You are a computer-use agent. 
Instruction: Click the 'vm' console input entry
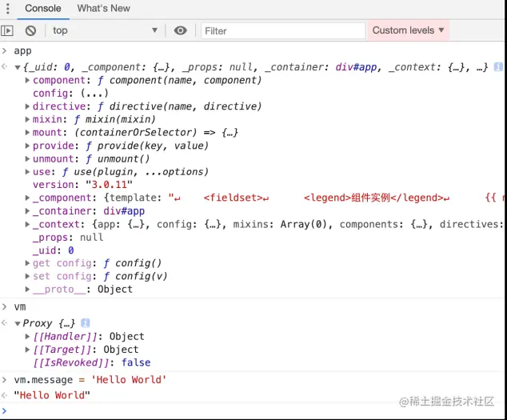point(20,306)
